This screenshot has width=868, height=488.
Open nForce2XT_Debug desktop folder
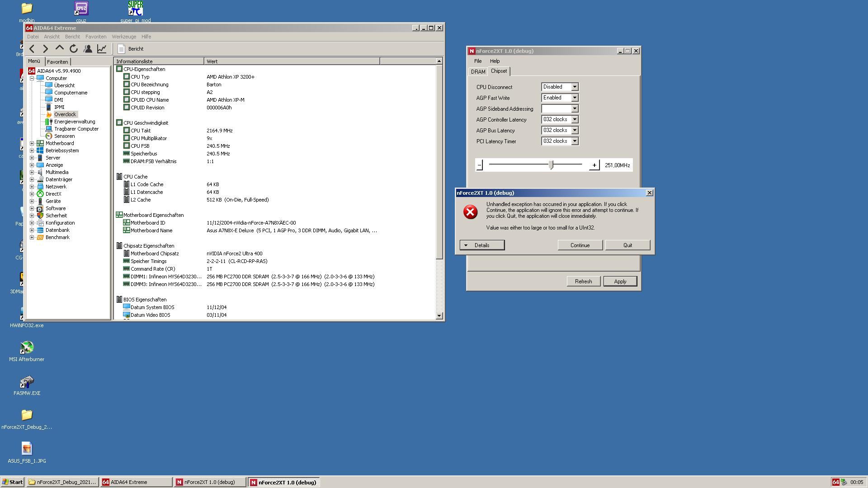pos(27,419)
